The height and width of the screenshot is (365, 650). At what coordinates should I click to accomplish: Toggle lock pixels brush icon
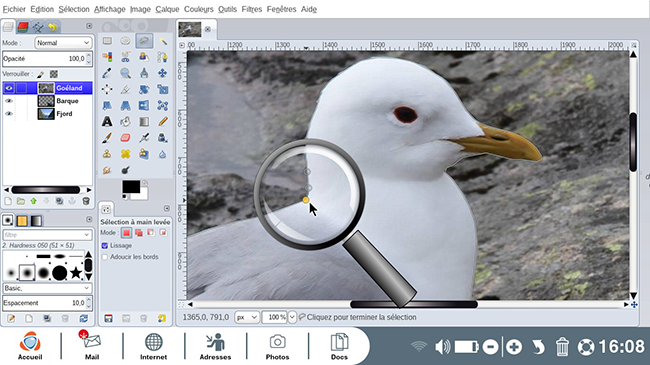click(x=41, y=74)
